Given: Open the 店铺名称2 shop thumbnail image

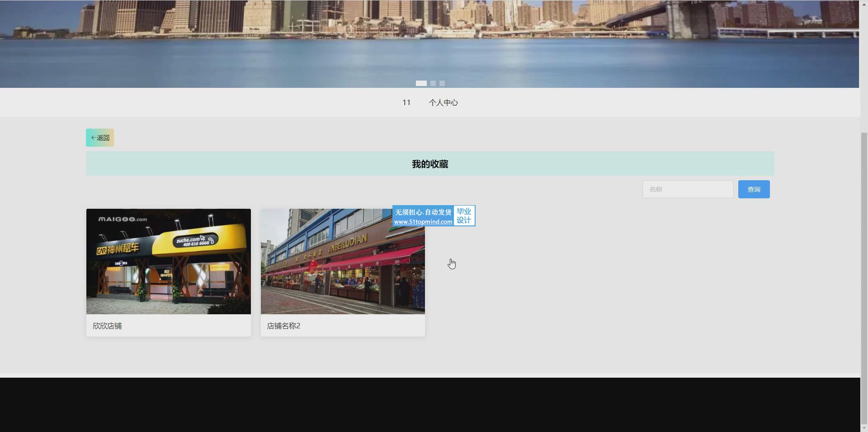Looking at the screenshot, I should [x=343, y=261].
